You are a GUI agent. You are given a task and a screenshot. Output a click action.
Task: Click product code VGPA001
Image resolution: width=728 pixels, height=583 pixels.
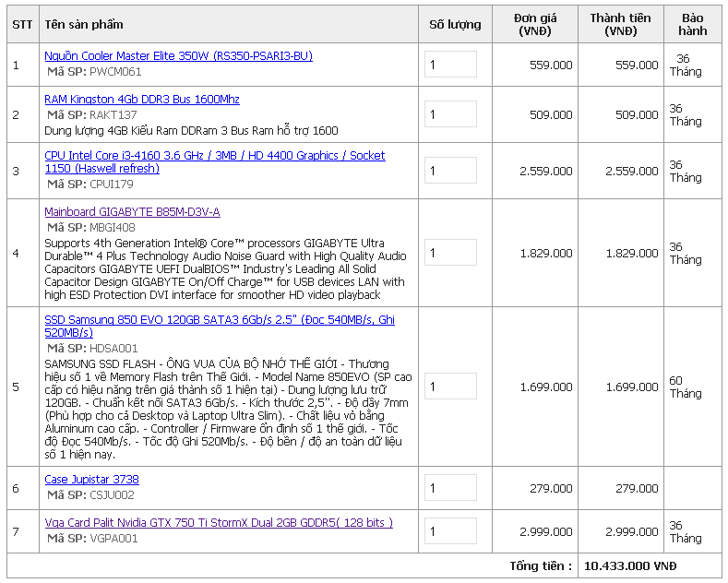(113, 539)
